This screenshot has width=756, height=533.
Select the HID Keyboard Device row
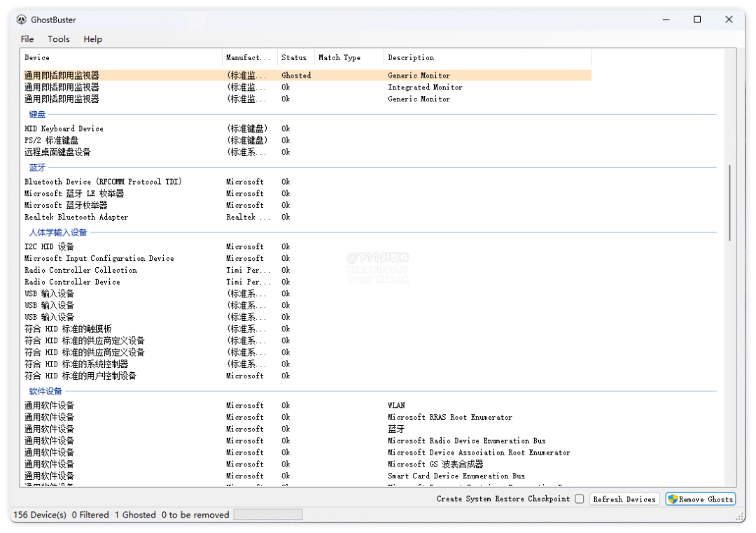[x=64, y=129]
